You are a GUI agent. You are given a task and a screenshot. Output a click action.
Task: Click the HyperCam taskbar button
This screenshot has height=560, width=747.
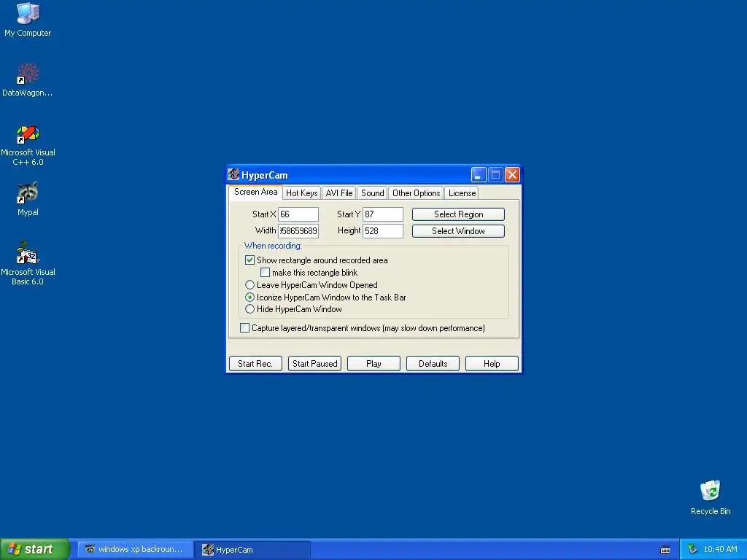(253, 550)
